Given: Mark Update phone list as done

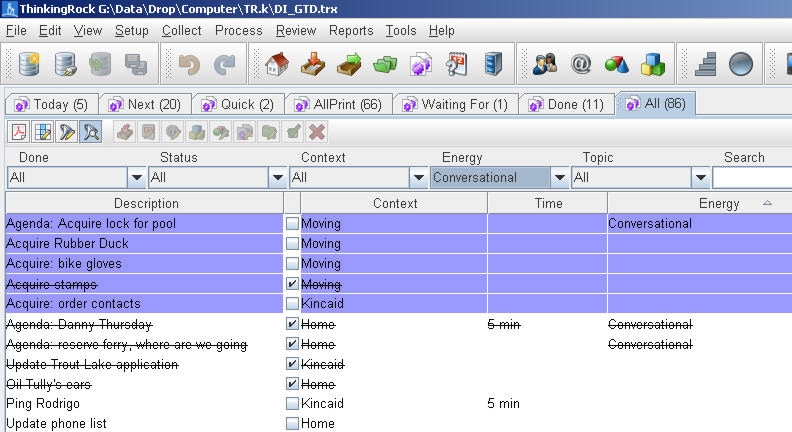Looking at the screenshot, I should coord(292,424).
